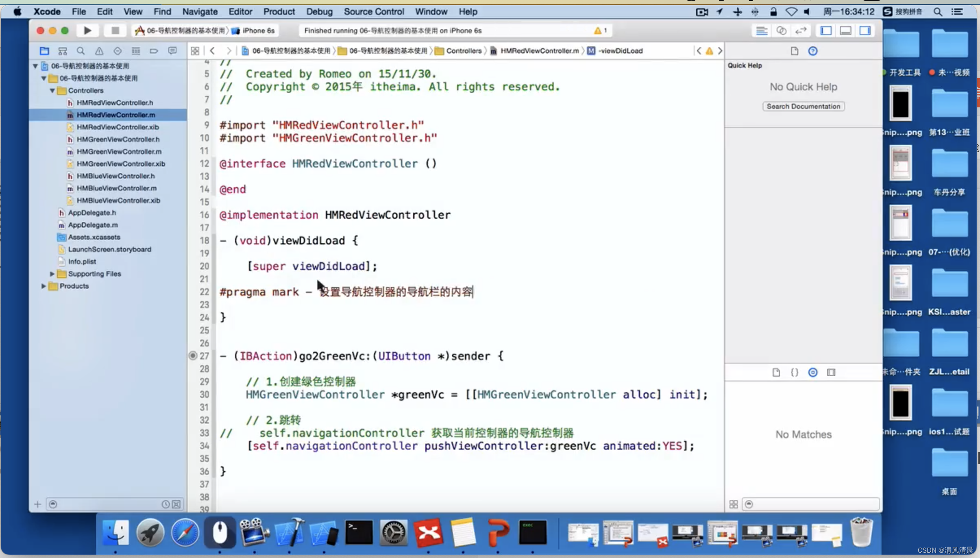The image size is (980, 558).
Task: Open the Report navigator icon
Action: click(x=172, y=51)
